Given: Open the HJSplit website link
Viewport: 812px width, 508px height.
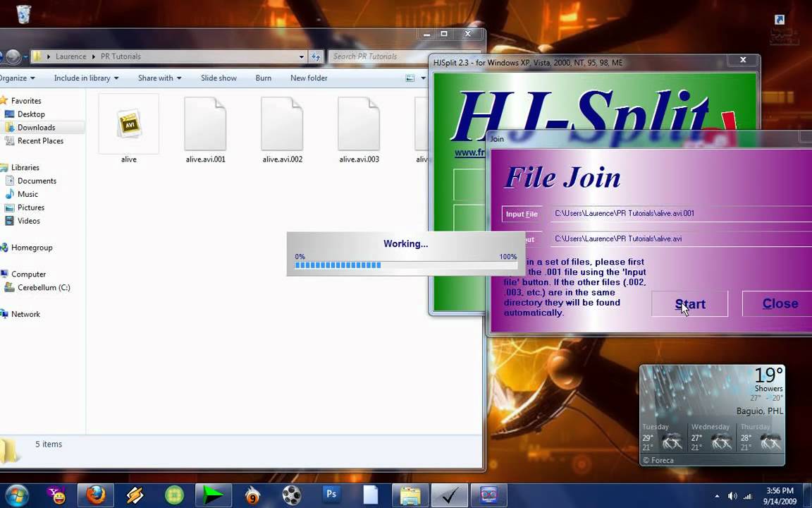Looking at the screenshot, I should [x=469, y=153].
